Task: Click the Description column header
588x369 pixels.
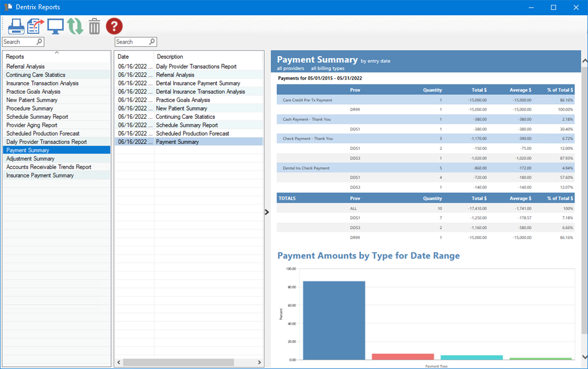Action: 170,57
